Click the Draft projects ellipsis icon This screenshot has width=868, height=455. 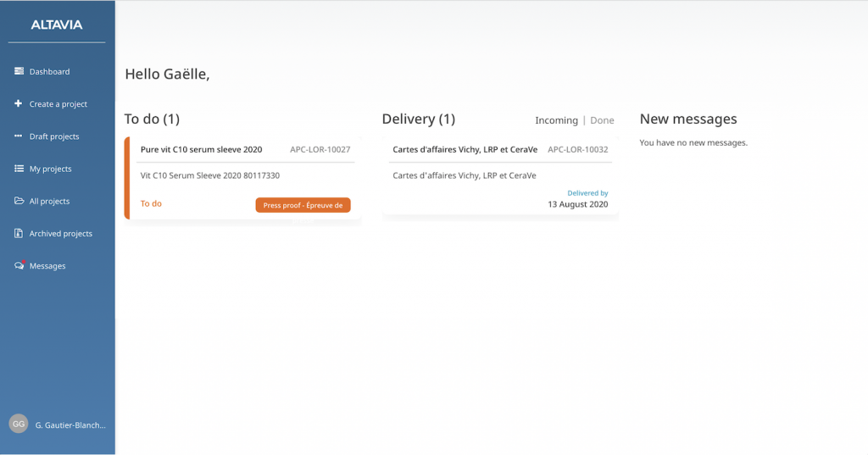(19, 136)
